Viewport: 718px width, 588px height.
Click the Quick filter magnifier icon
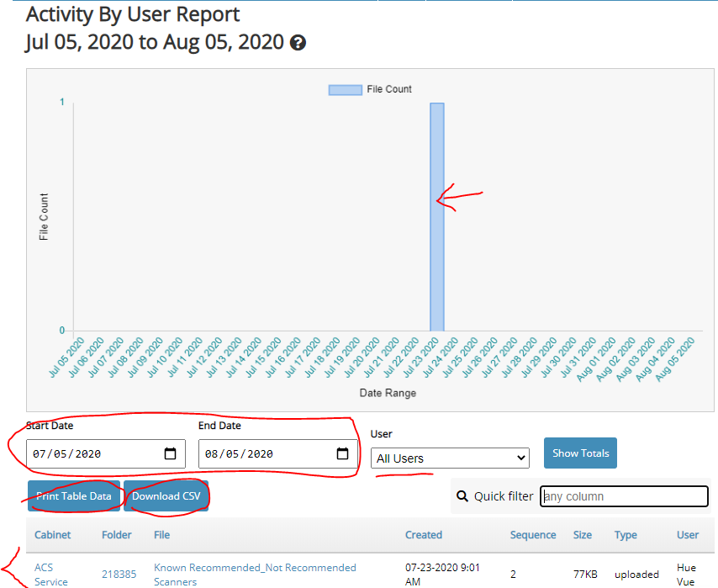coord(462,496)
